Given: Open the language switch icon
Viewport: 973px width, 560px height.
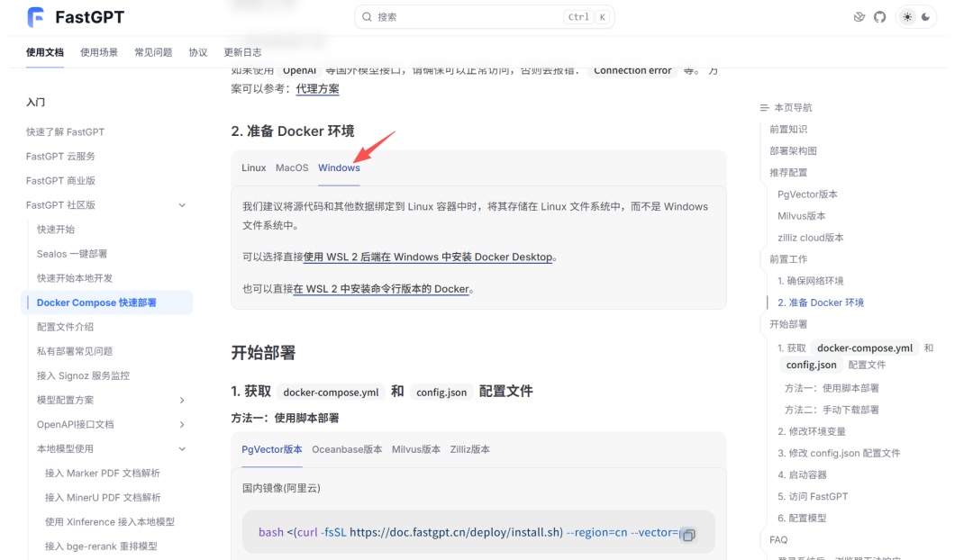Looking at the screenshot, I should click(859, 17).
